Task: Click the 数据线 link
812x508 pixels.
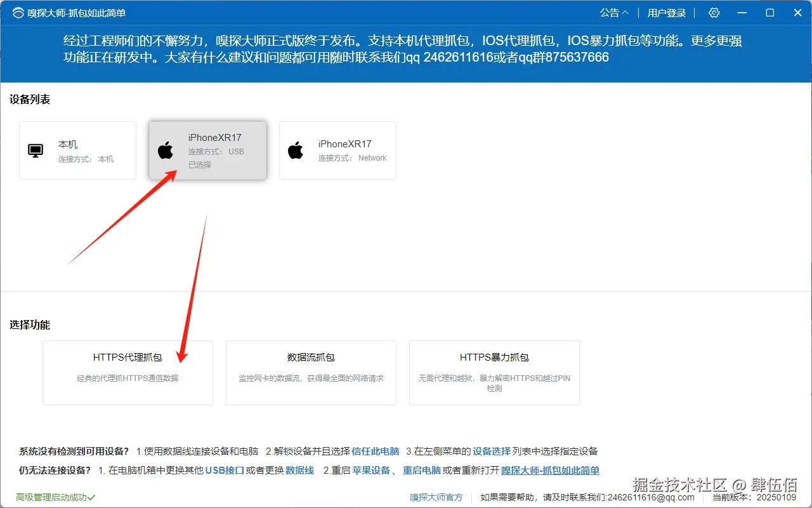Action: pos(300,471)
